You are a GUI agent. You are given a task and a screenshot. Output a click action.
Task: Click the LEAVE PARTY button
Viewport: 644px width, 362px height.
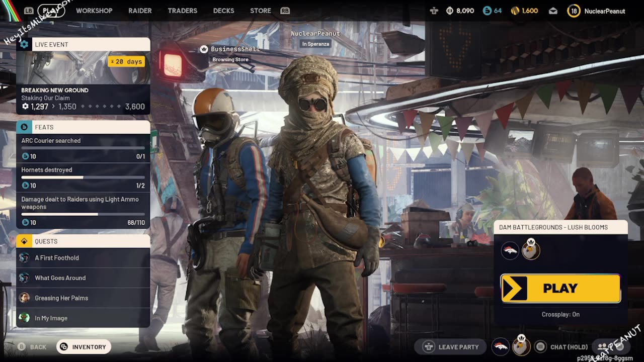tap(451, 346)
